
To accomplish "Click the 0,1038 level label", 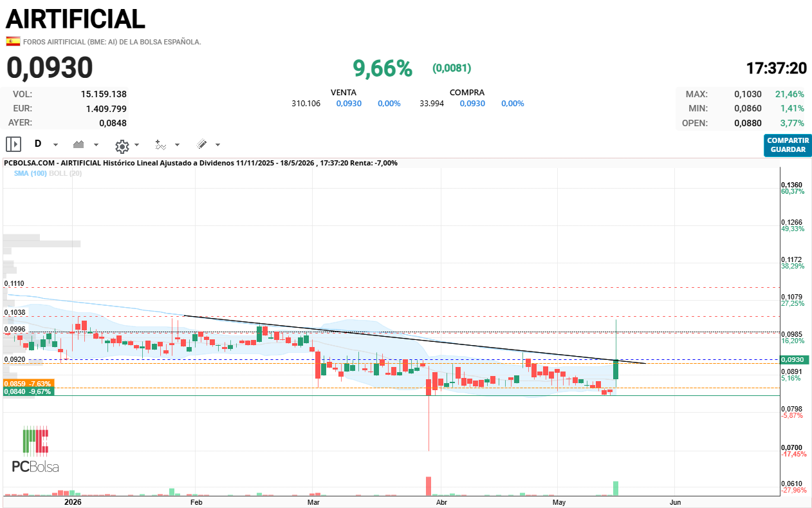I will click(x=14, y=312).
